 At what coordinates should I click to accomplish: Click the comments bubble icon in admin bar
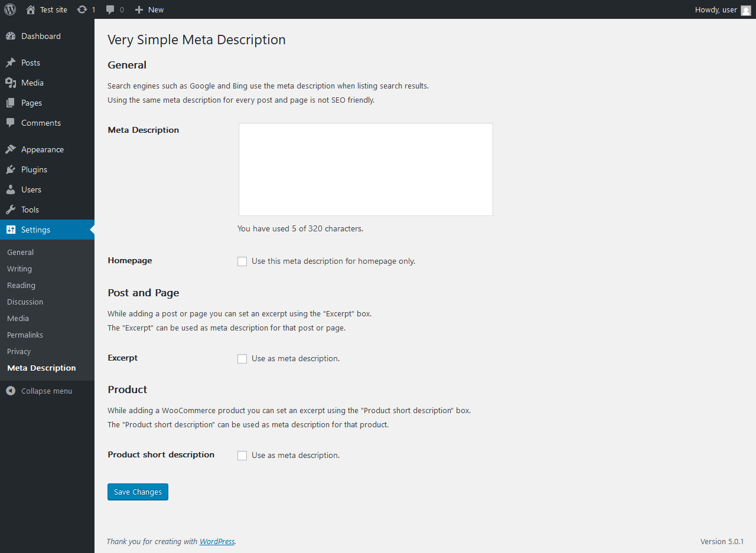pyautogui.click(x=110, y=9)
